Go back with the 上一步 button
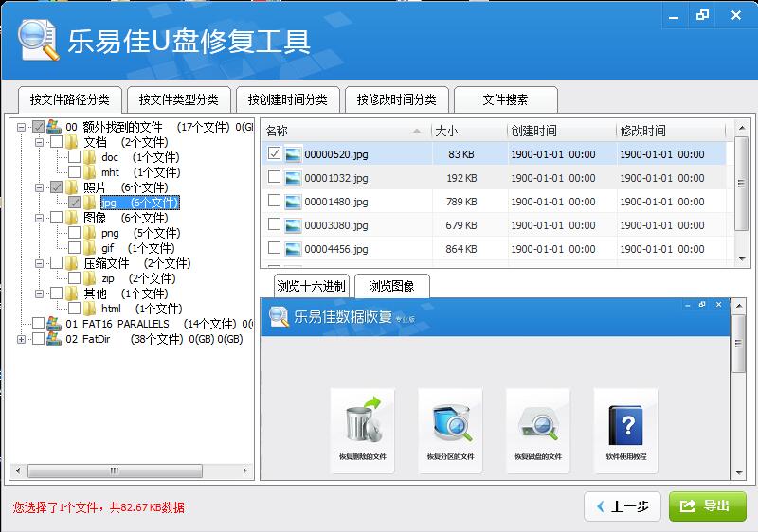758x532 pixels. click(622, 506)
